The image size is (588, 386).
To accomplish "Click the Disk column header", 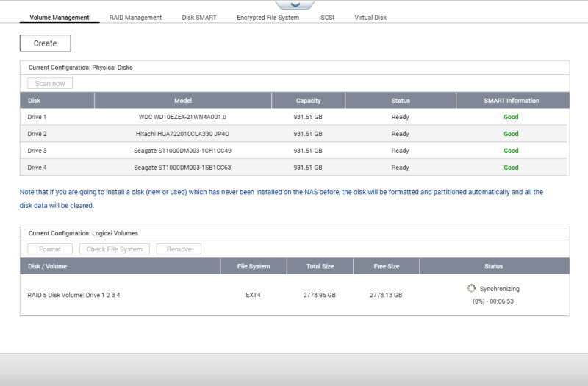I will [x=57, y=101].
